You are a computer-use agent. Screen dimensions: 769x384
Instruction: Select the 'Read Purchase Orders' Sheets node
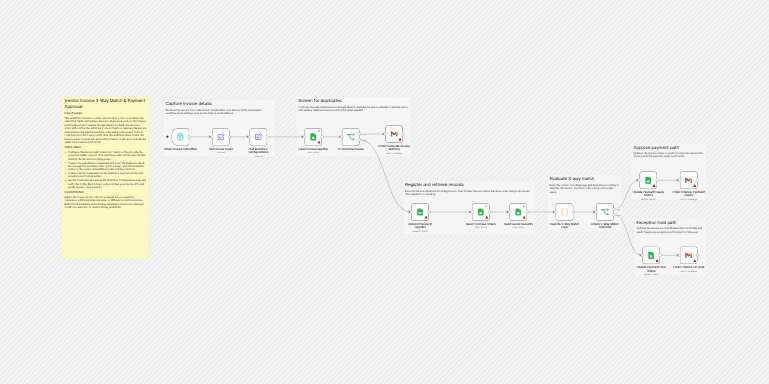pos(481,212)
